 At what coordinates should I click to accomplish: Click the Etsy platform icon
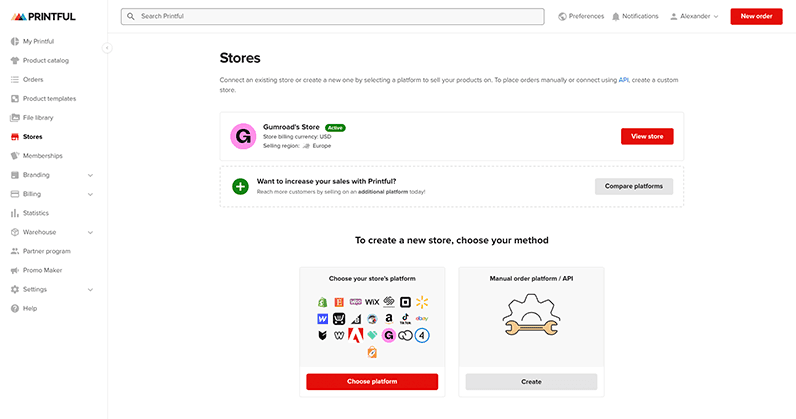[x=339, y=302]
